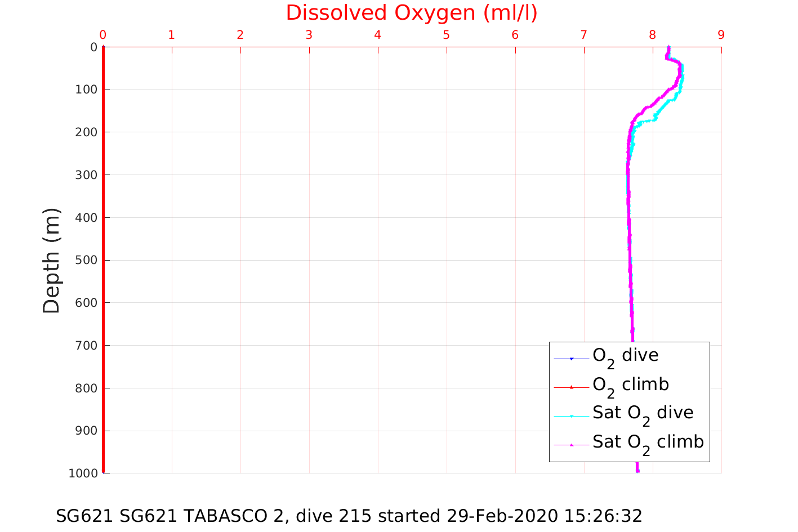The width and height of the screenshot is (798, 532).
Task: Click x-axis tick label 6
Action: coord(515,35)
